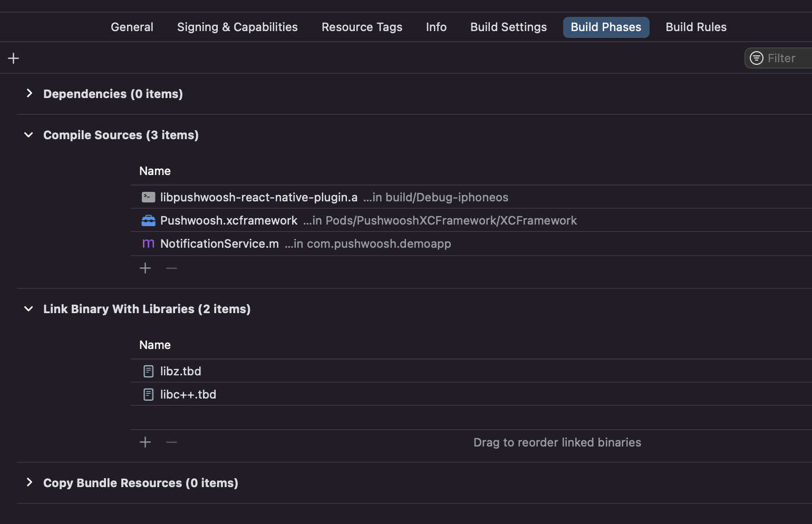
Task: Remove selected item from Compile Sources
Action: tap(171, 268)
